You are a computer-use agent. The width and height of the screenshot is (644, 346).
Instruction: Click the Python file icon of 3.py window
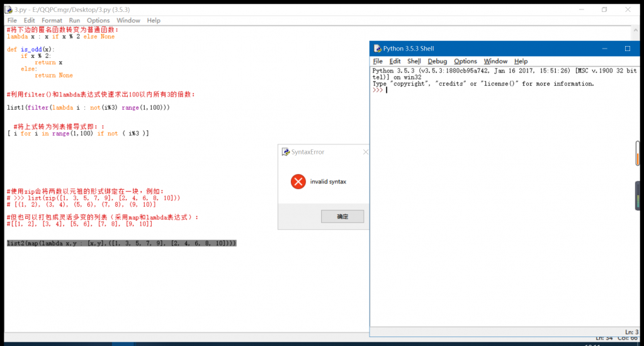pos(9,9)
